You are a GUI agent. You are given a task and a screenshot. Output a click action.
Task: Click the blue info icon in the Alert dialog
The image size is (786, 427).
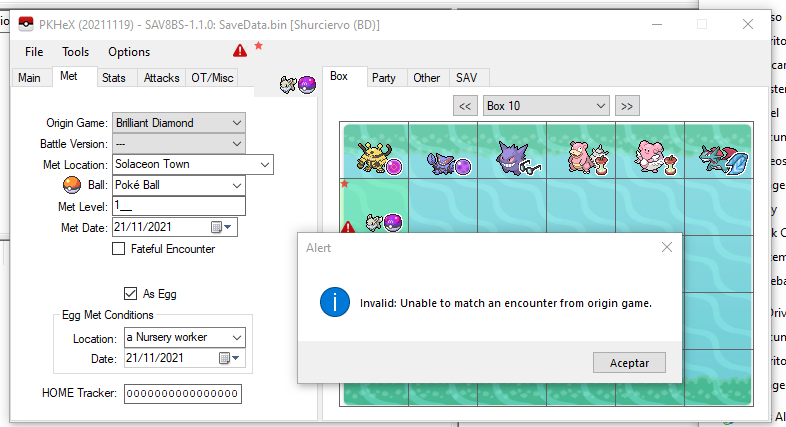pos(334,302)
